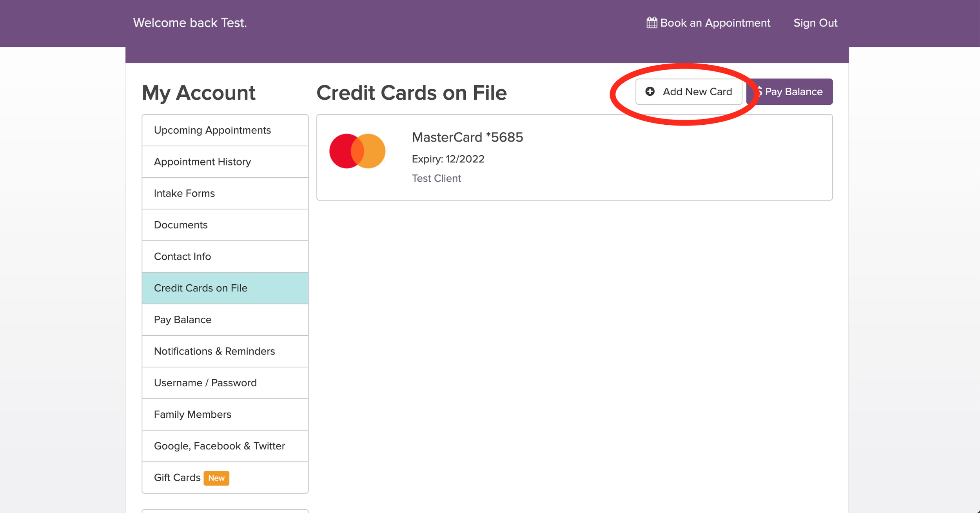
Task: Click the Sign Out link
Action: tap(815, 23)
